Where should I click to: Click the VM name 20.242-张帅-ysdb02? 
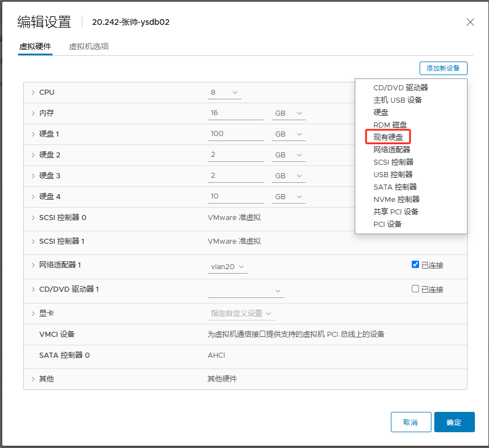tap(131, 22)
